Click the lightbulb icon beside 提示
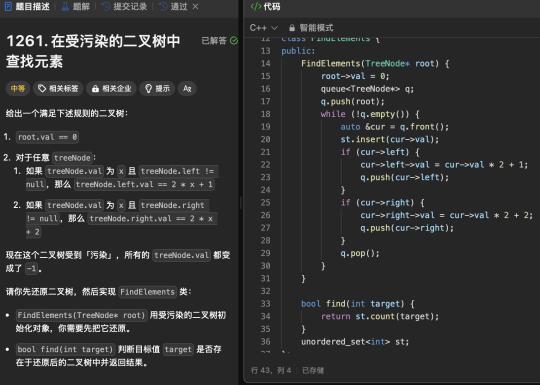Screen dimensions: 540x385 pyautogui.click(x=148, y=89)
